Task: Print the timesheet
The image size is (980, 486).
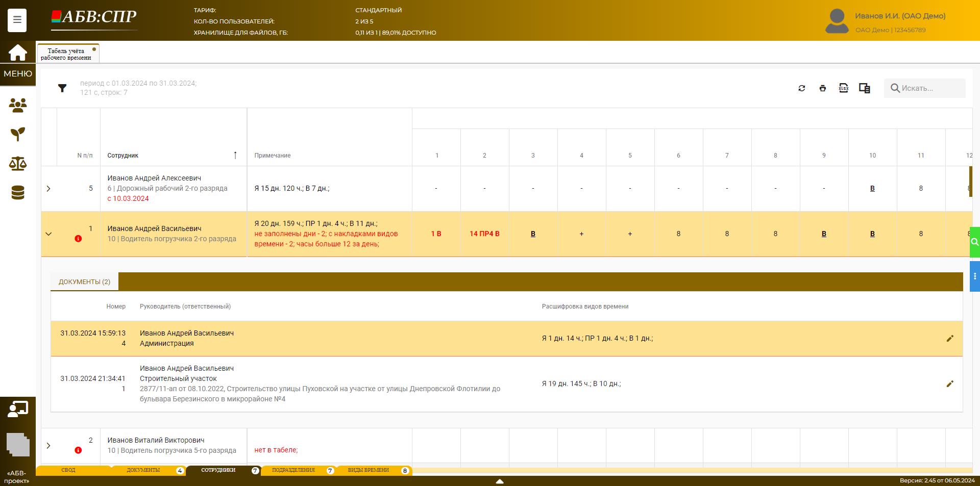Action: coord(822,88)
